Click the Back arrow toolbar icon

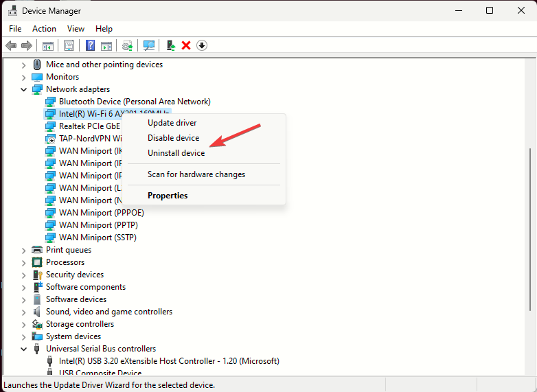(x=11, y=45)
